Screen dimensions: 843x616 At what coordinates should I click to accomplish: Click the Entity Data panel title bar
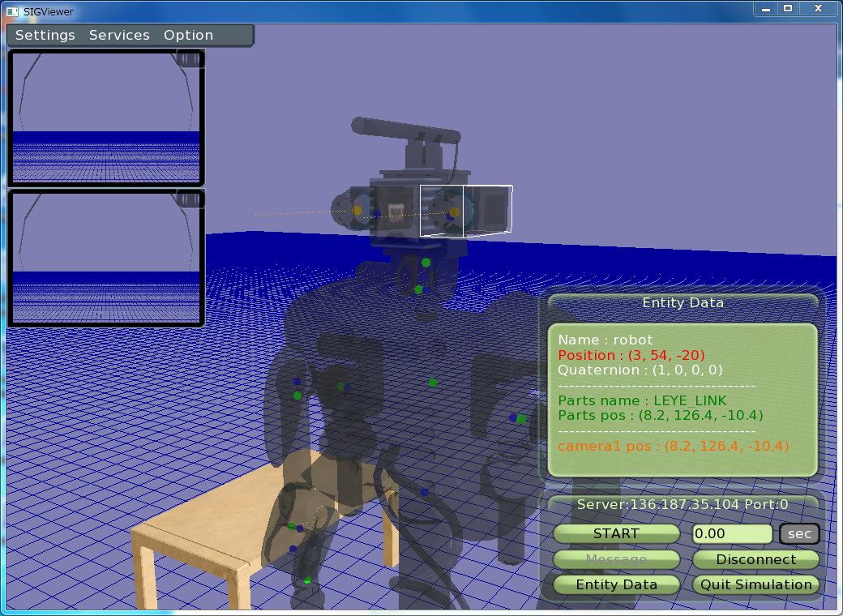pyautogui.click(x=683, y=303)
